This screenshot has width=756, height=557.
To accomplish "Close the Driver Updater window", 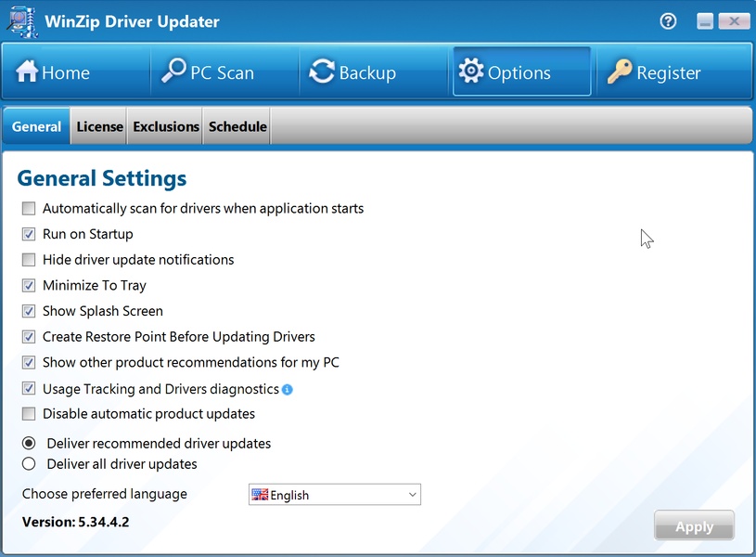I will click(734, 21).
